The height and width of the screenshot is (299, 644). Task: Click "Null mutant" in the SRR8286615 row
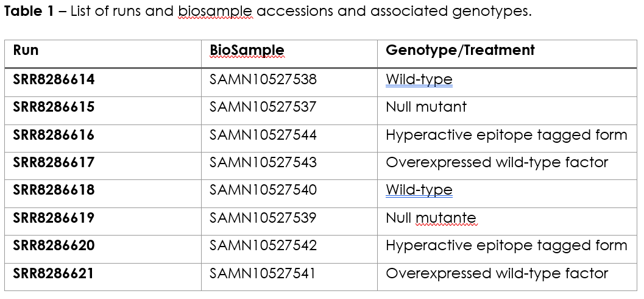click(426, 107)
